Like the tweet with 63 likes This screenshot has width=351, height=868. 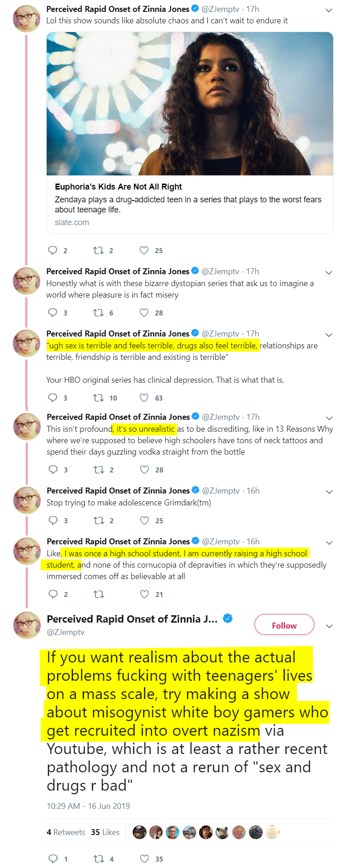(x=144, y=397)
